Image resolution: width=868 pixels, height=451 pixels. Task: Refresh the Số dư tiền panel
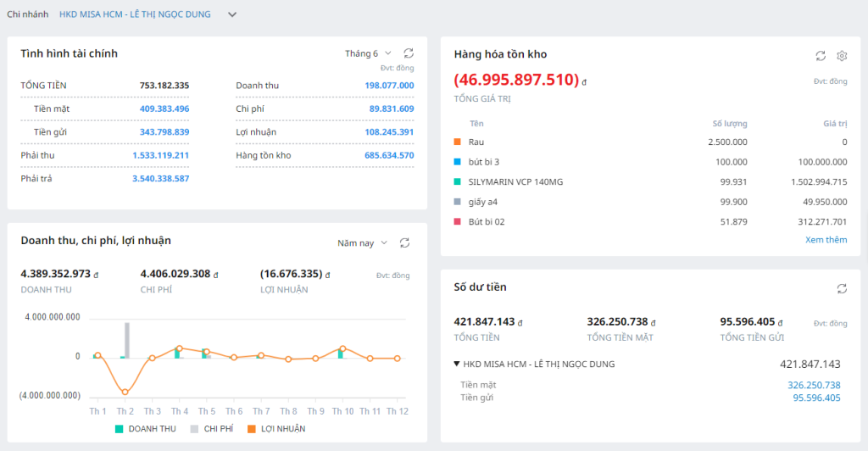click(x=842, y=288)
